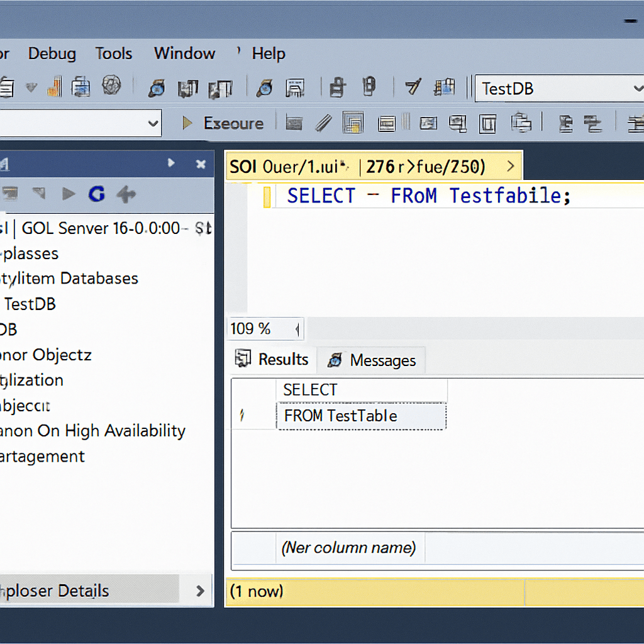Image resolution: width=644 pixels, height=644 pixels.
Task: Click in the SELECT query editor line
Action: [x=428, y=196]
